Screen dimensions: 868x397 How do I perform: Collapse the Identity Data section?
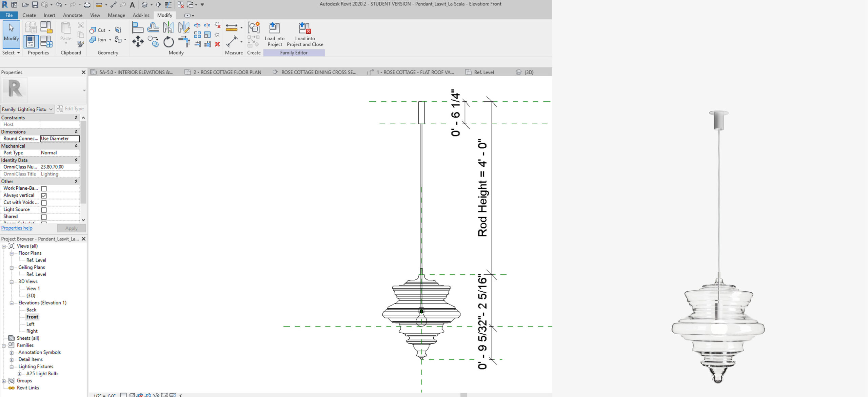(x=76, y=160)
